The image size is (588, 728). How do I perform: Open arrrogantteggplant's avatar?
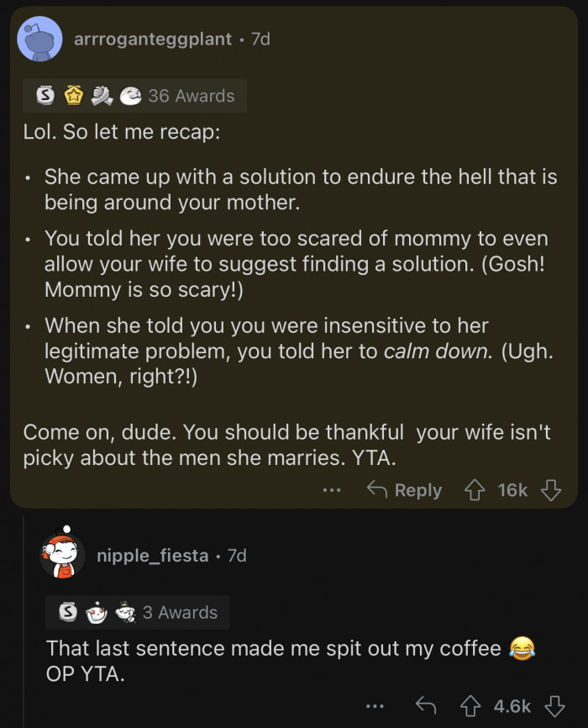39,40
